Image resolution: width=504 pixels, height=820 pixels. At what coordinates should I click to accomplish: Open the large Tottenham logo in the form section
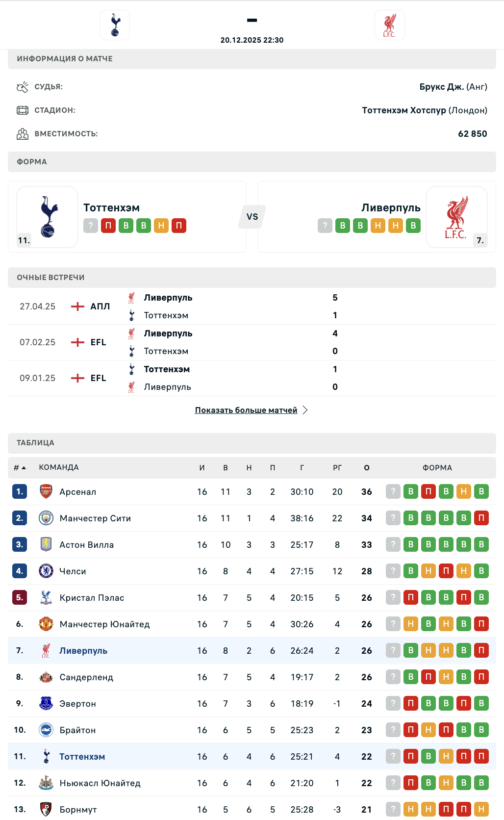[x=48, y=216]
